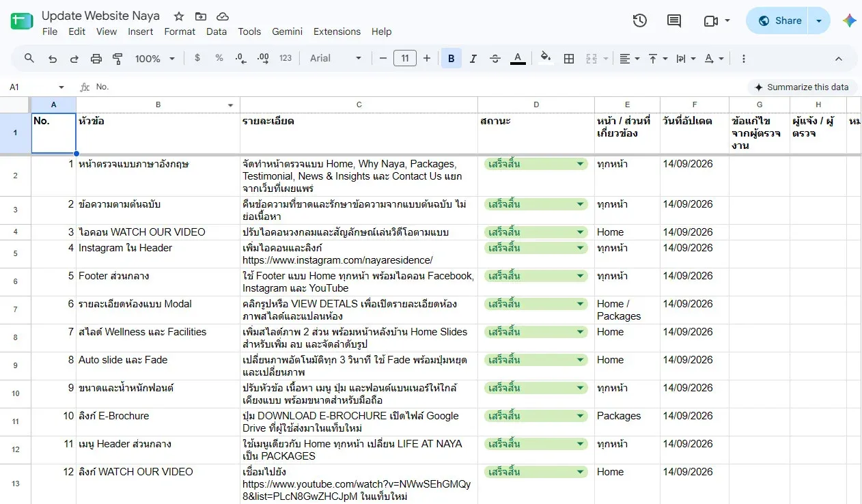Click the font size field 11
The width and height of the screenshot is (862, 504).
(405, 58)
